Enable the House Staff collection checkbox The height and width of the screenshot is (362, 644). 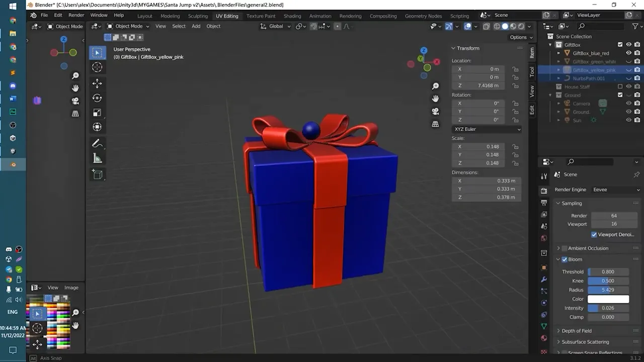(x=620, y=86)
